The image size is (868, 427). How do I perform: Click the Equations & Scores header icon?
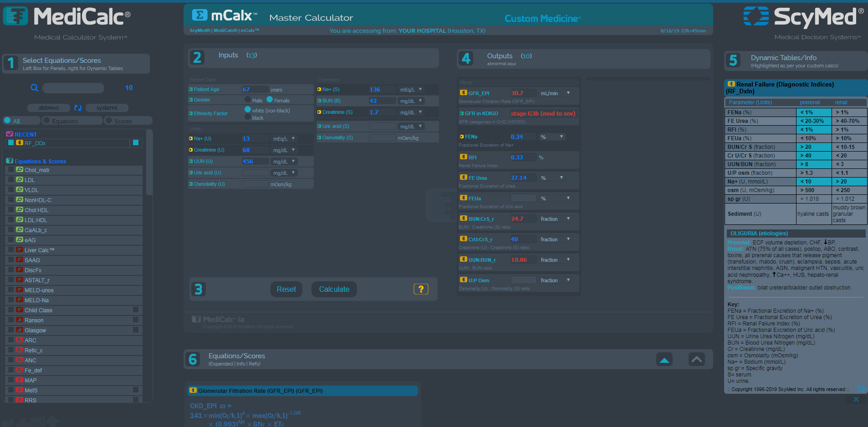coord(10,161)
